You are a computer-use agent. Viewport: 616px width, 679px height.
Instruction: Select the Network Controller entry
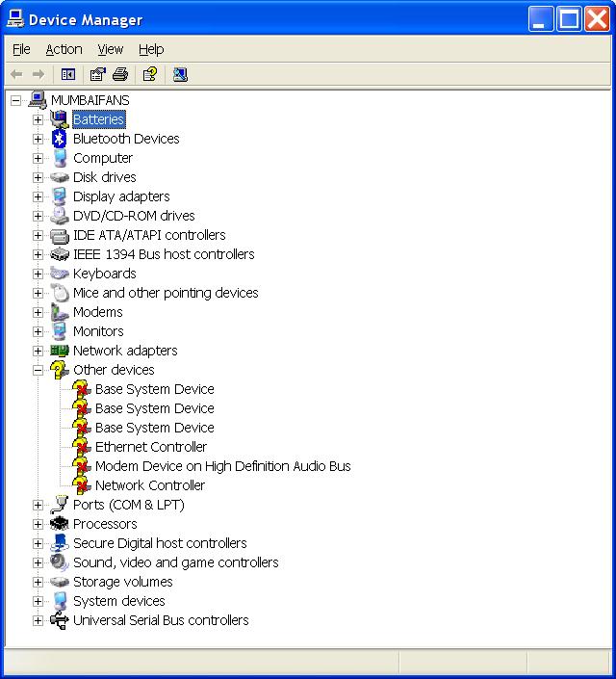pyautogui.click(x=150, y=485)
